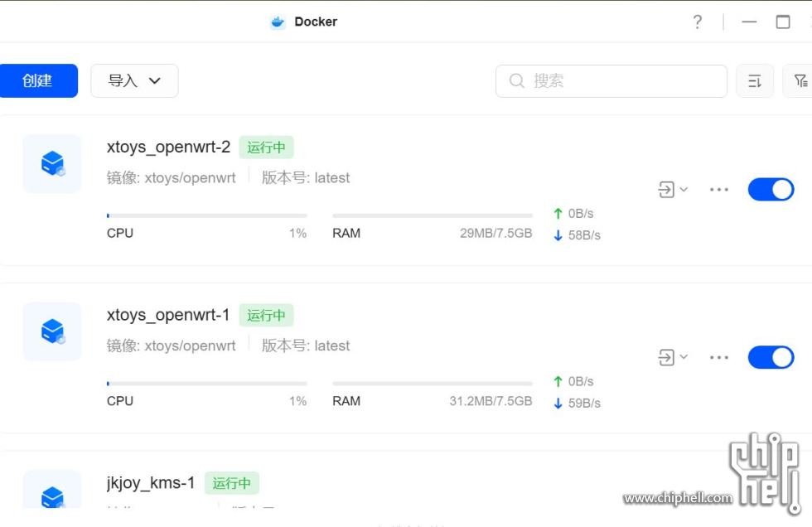The height and width of the screenshot is (527, 812).
Task: Turn off the xtoys_openwrt-2 container switch
Action: click(x=771, y=190)
